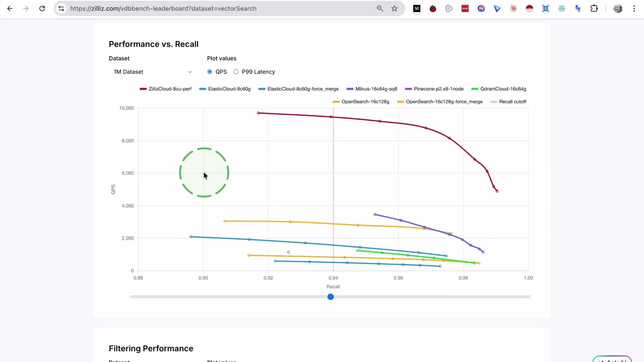Open the striped purple circle extension

[x=481, y=9]
